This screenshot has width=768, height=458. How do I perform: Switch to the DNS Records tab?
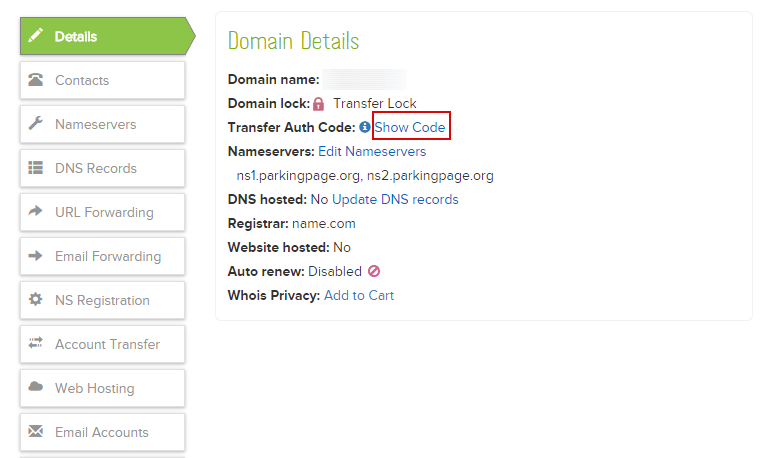(96, 168)
